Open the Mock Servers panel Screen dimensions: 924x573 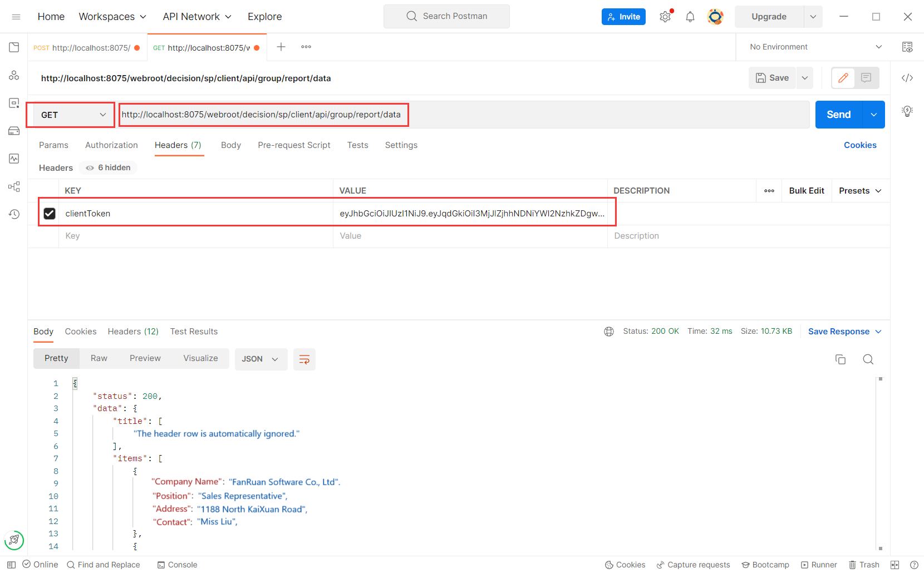click(14, 131)
